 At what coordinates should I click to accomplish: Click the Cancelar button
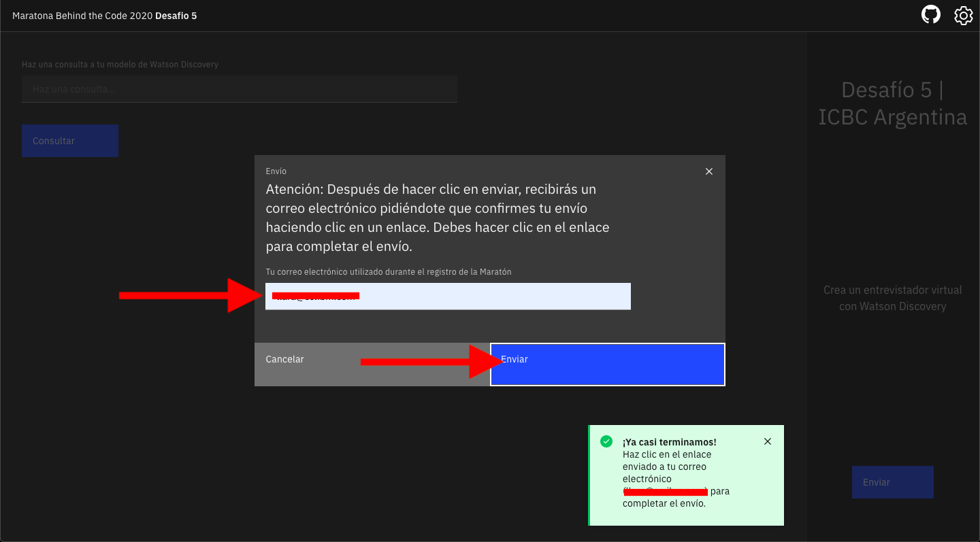pos(372,365)
